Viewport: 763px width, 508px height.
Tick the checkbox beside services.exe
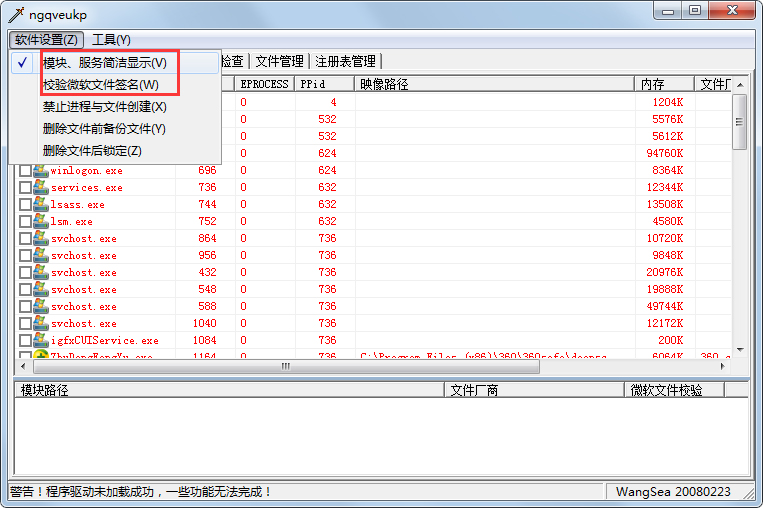click(x=25, y=188)
